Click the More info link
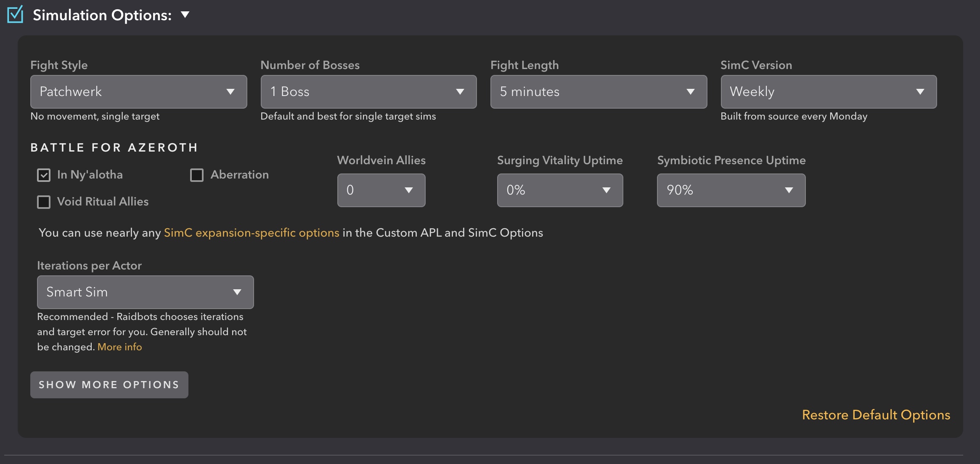 point(120,347)
